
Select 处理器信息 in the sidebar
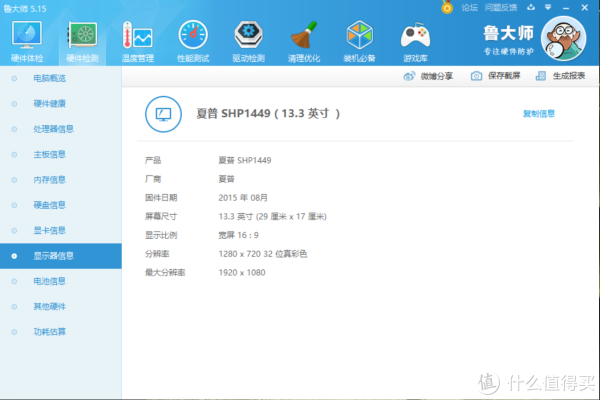pos(53,129)
